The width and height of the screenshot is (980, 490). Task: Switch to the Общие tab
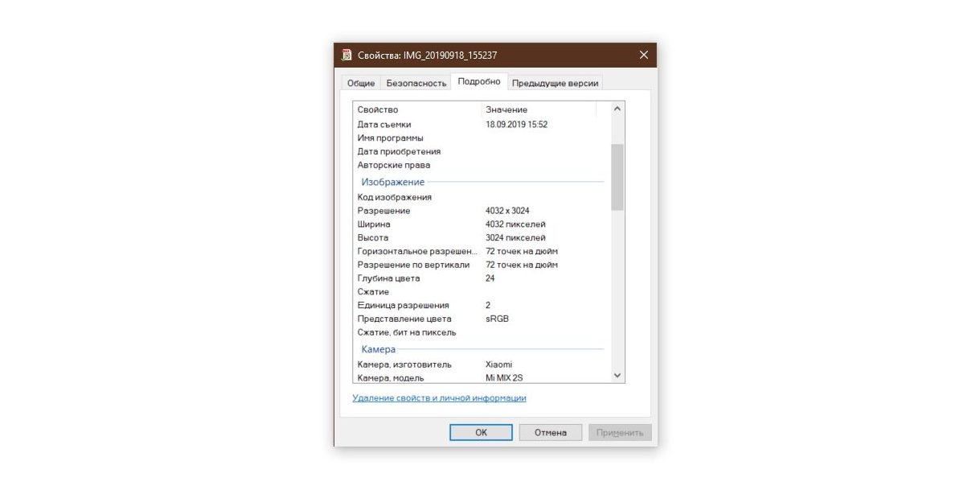[360, 83]
